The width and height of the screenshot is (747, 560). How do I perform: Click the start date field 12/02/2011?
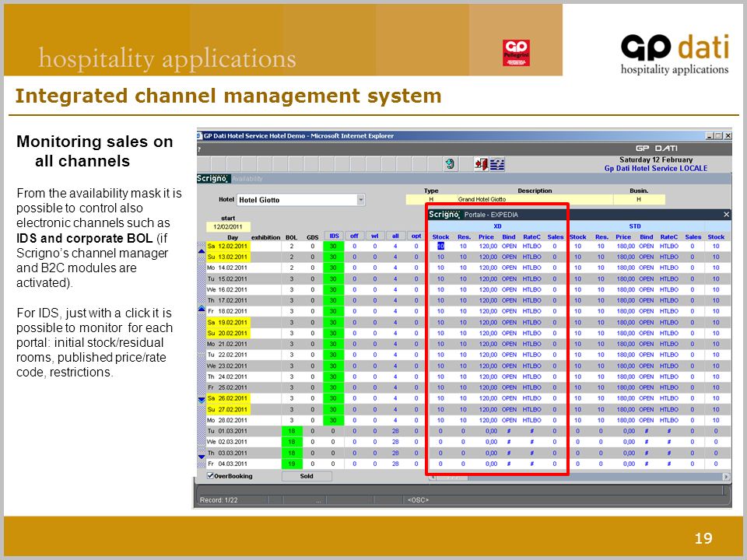[228, 226]
